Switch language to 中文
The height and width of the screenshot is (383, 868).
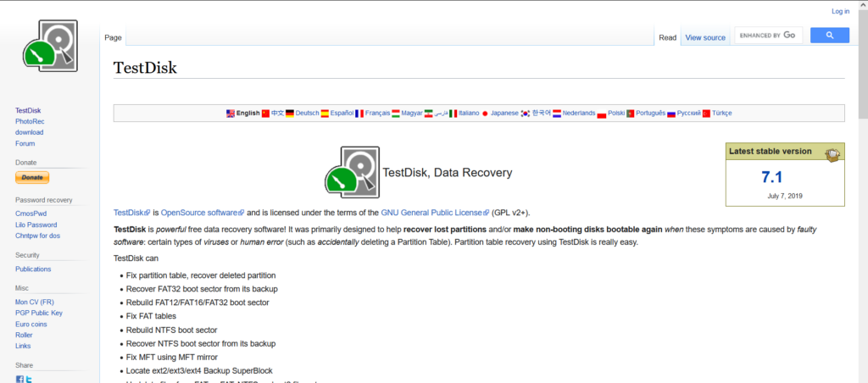tap(277, 114)
